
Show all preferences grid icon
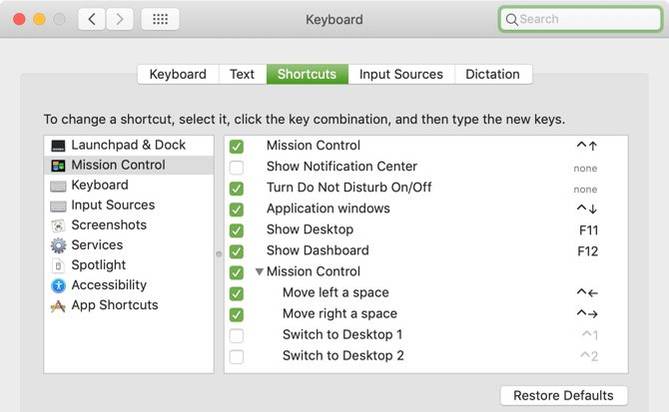160,19
